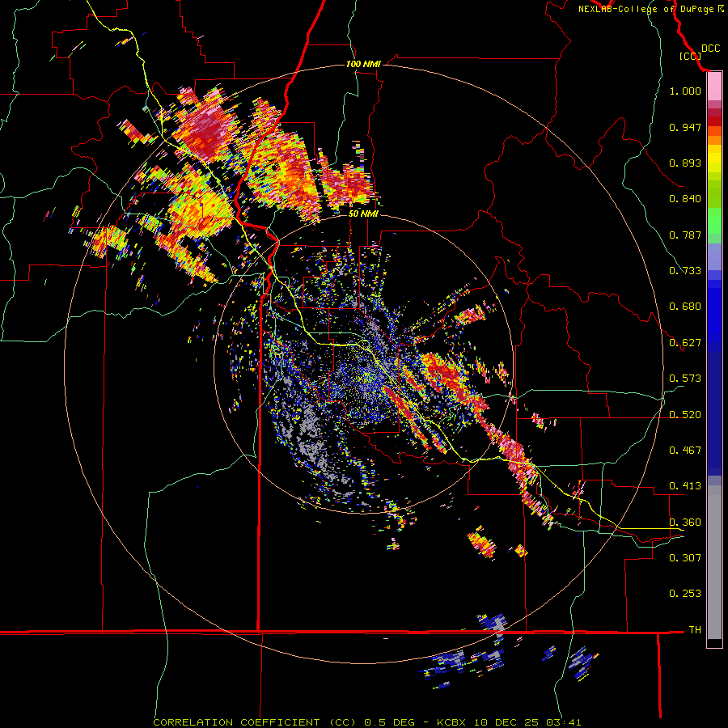Pick the yellow swatch near 0.893
This screenshot has height=728, width=728.
(x=714, y=159)
